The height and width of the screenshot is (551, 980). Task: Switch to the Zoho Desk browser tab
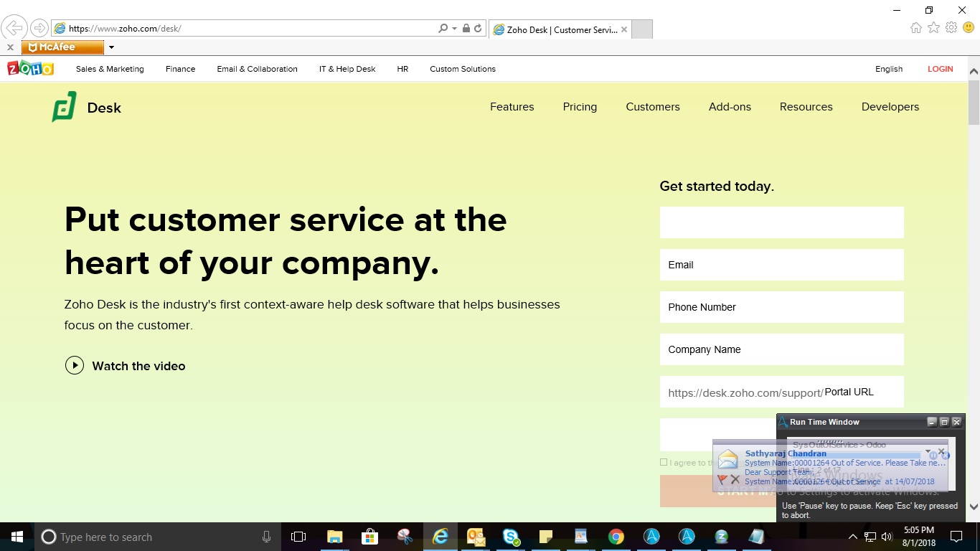tap(559, 29)
